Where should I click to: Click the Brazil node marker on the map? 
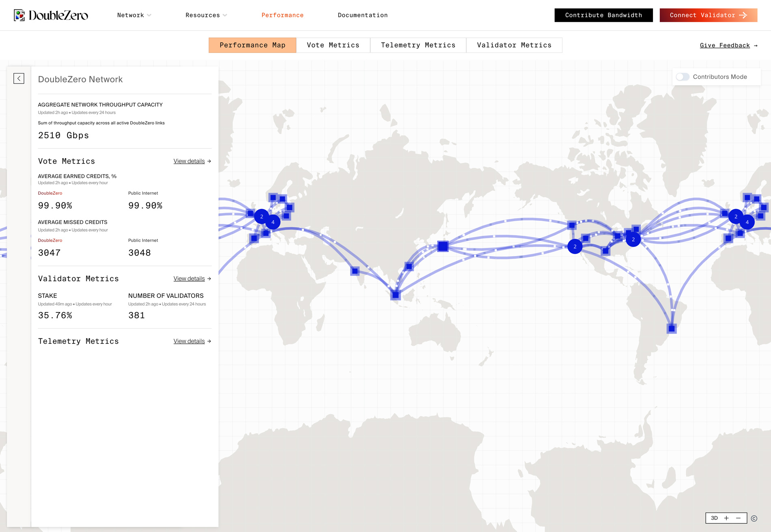pyautogui.click(x=672, y=330)
